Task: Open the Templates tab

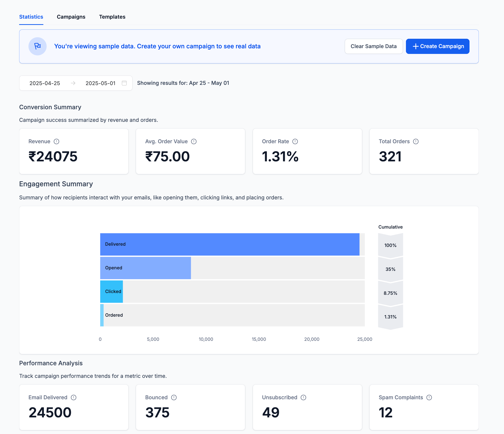Action: (x=112, y=17)
